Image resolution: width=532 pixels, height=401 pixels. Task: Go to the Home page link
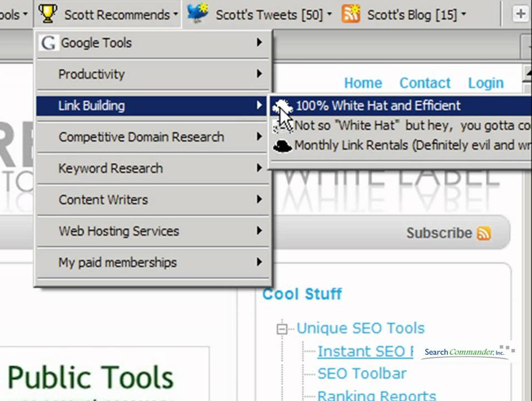[x=363, y=83]
